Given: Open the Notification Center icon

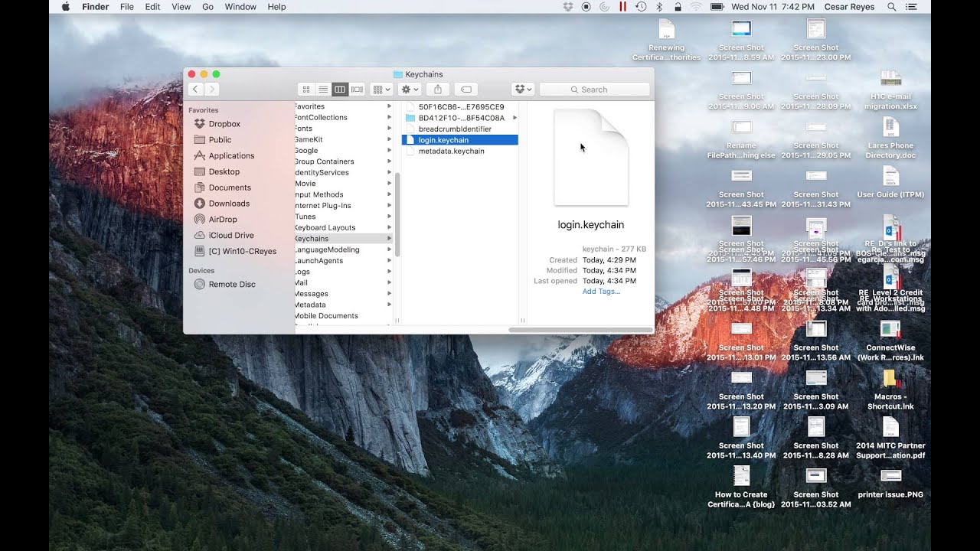Looking at the screenshot, I should coord(911,7).
